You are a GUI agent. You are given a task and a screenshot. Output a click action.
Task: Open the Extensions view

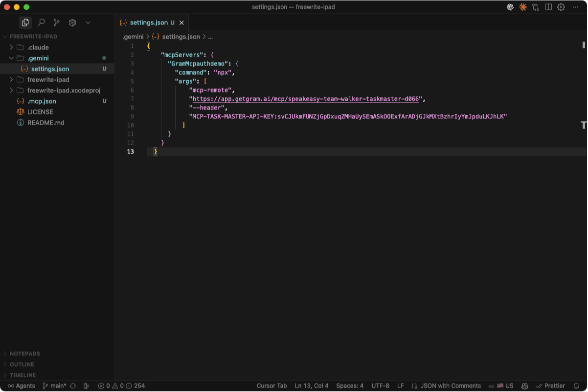[73, 22]
